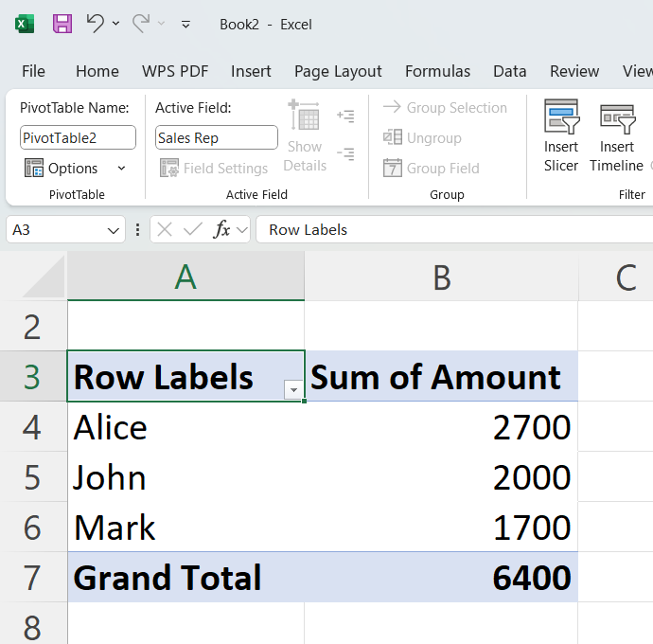Select row 6 header
Viewport: 653px width, 644px height.
(x=32, y=528)
